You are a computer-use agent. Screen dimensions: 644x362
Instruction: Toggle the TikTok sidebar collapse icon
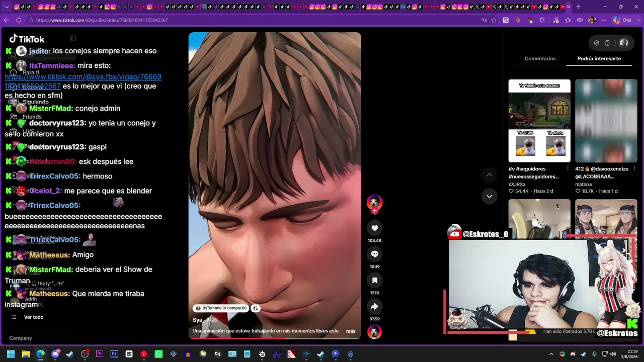point(73,39)
